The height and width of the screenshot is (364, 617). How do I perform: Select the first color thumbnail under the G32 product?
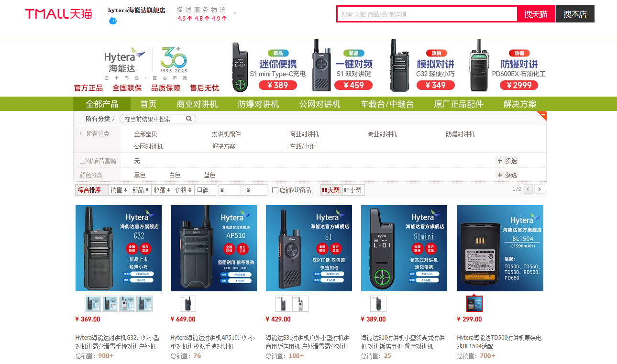tap(93, 304)
